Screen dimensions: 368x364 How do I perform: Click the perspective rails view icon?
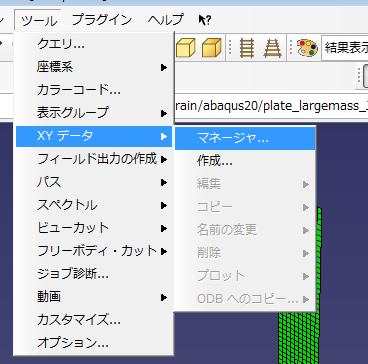click(x=272, y=48)
